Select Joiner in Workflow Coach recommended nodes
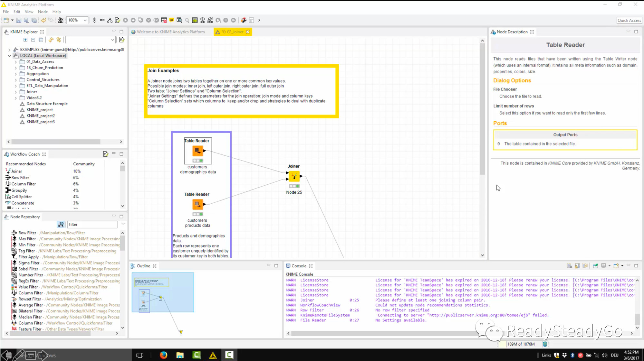This screenshot has width=644, height=361. (x=17, y=171)
